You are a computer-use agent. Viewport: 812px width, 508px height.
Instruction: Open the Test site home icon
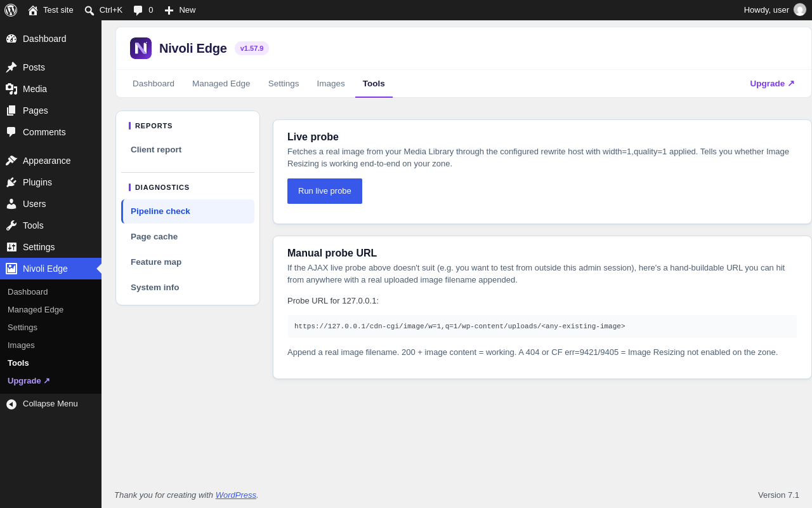click(x=33, y=10)
